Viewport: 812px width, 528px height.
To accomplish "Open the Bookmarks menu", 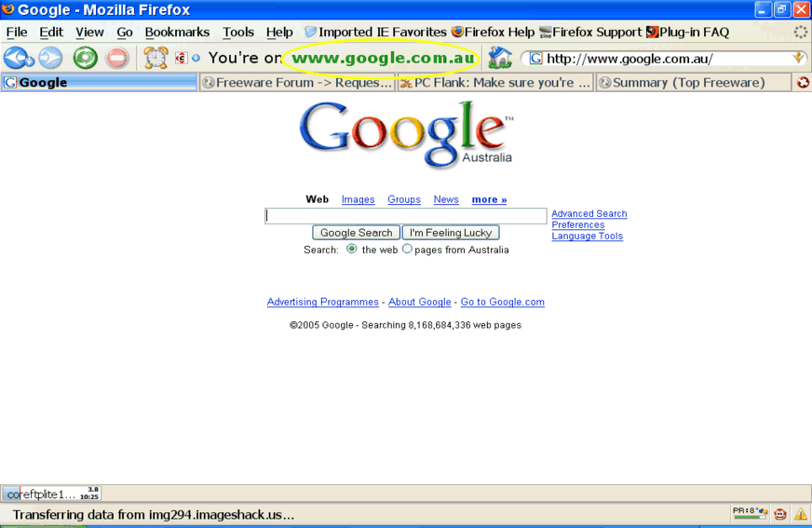I will (177, 32).
